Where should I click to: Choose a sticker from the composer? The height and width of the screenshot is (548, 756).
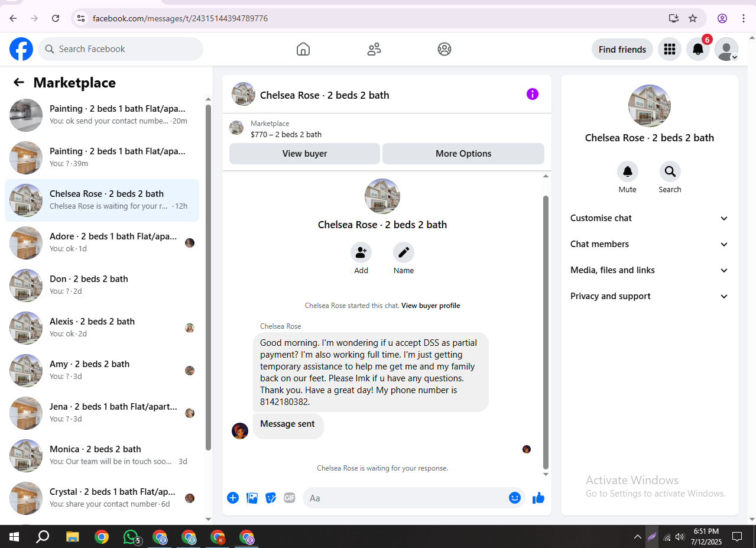(271, 498)
